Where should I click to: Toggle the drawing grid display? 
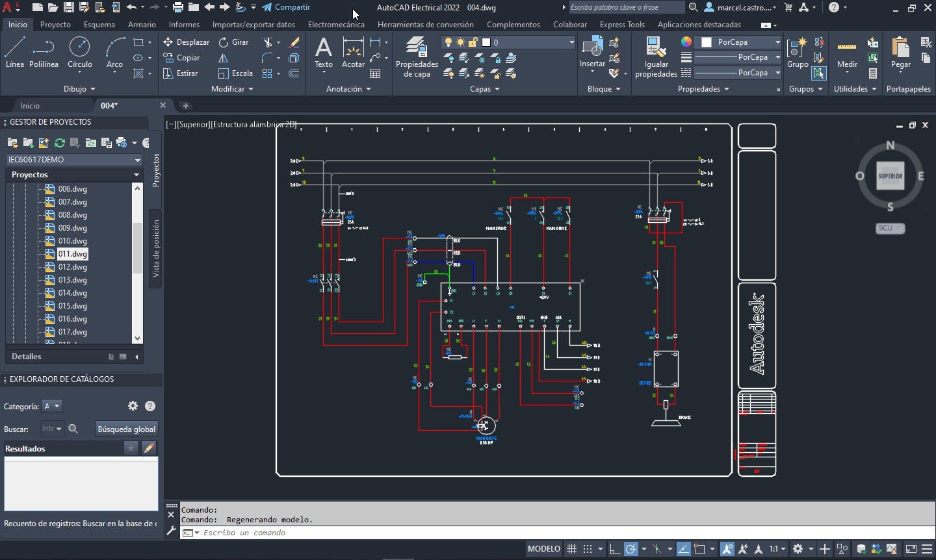571,549
